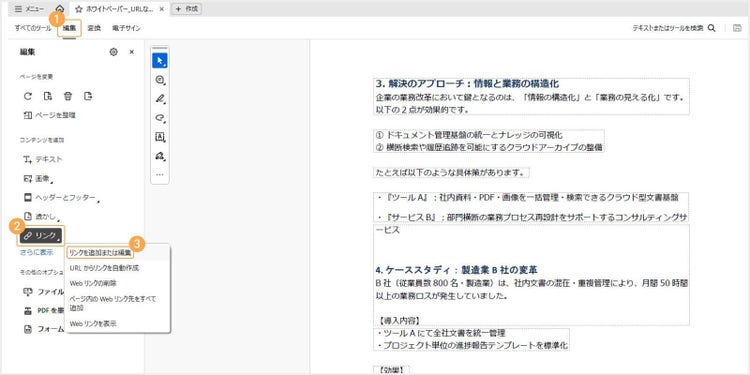Select the text box A tool
Viewport: 750px width, 375px height.
pyautogui.click(x=160, y=137)
